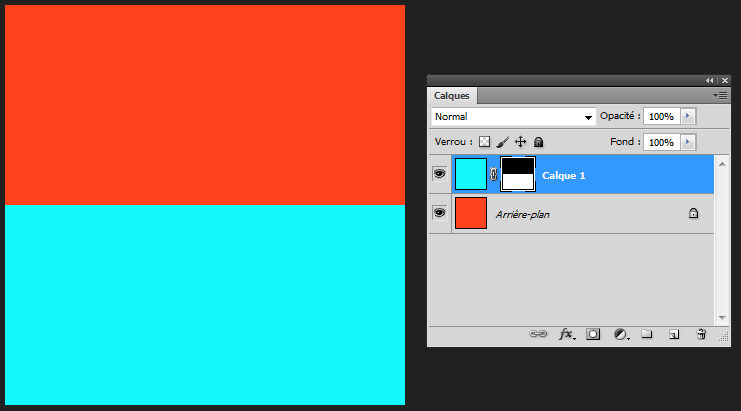Select the Arrière-plan layer name
The width and height of the screenshot is (741, 411).
[522, 214]
